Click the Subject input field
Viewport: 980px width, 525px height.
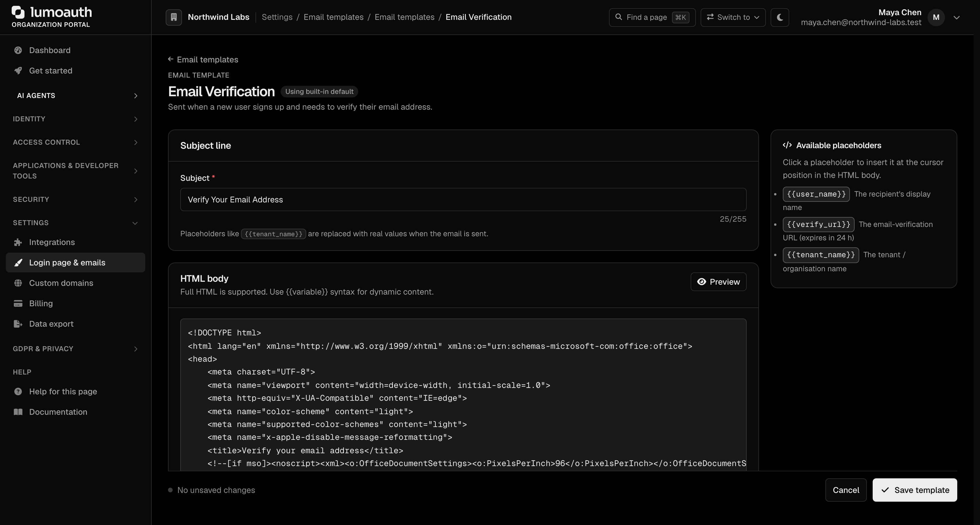tap(463, 199)
